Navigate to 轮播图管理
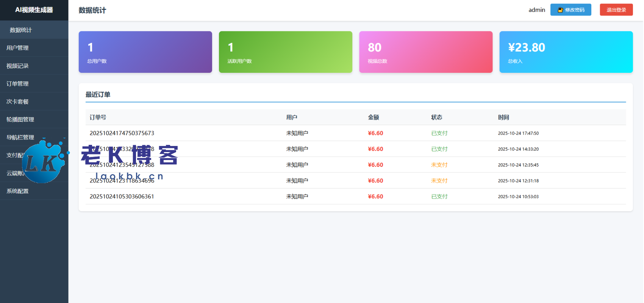Viewport: 644px width, 303px height. [20, 119]
